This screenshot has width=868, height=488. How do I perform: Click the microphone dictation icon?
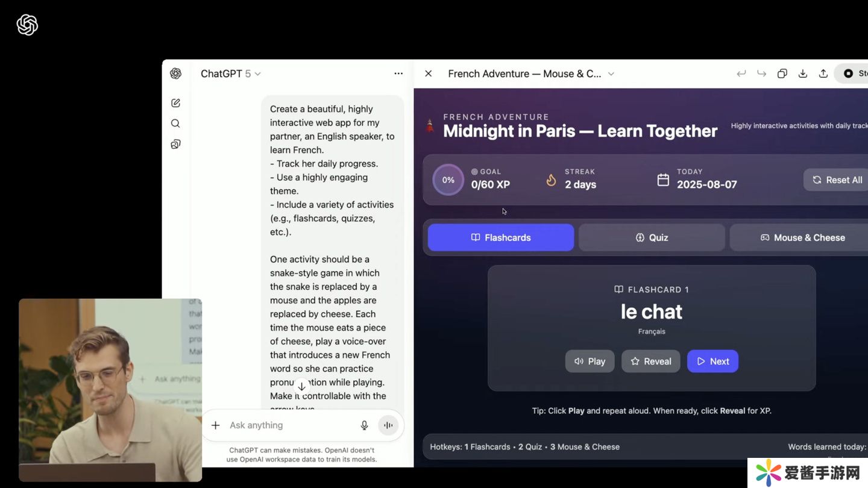click(x=364, y=425)
